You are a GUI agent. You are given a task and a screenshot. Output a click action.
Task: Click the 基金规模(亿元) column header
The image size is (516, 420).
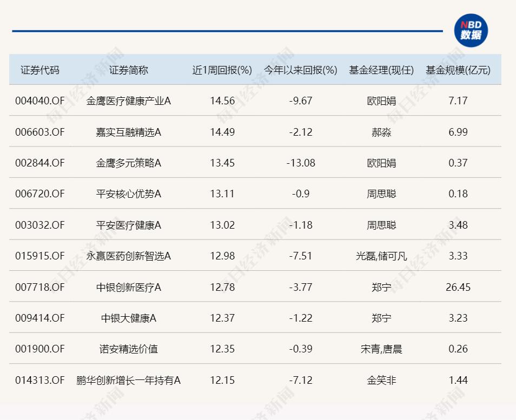(x=458, y=70)
